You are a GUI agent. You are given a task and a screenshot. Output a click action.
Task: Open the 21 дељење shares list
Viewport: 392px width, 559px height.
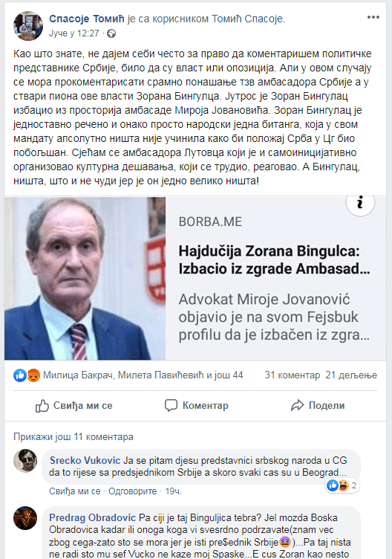pyautogui.click(x=351, y=375)
